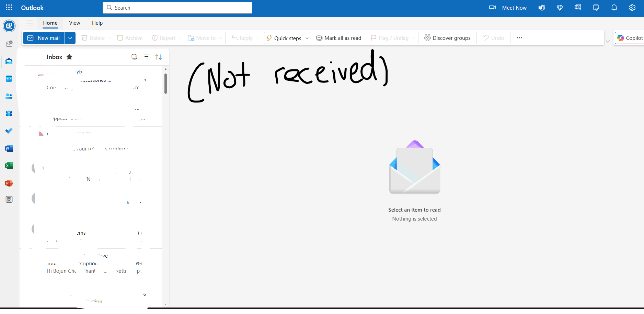Click Discover groups

tap(447, 38)
